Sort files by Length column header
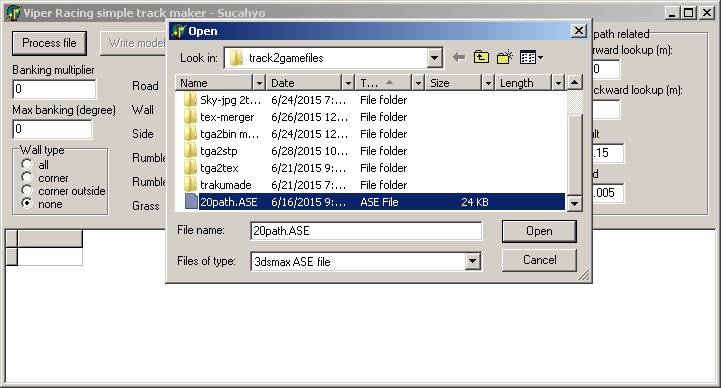 click(523, 83)
